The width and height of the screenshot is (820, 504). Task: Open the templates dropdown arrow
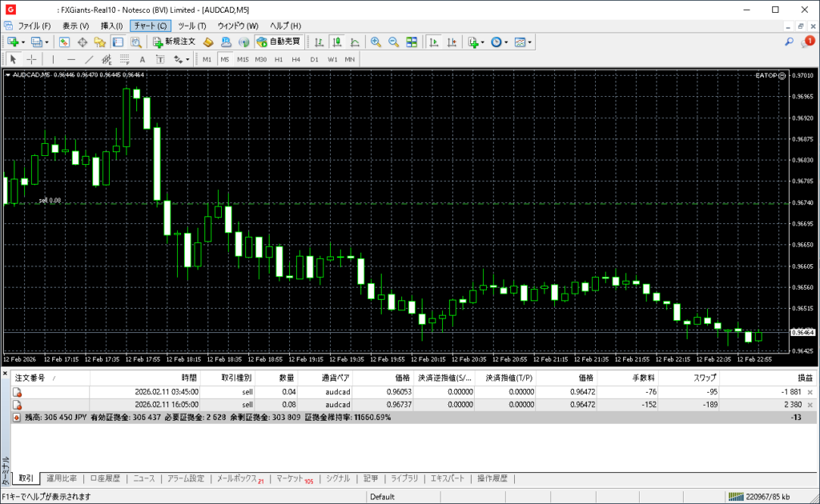click(530, 42)
